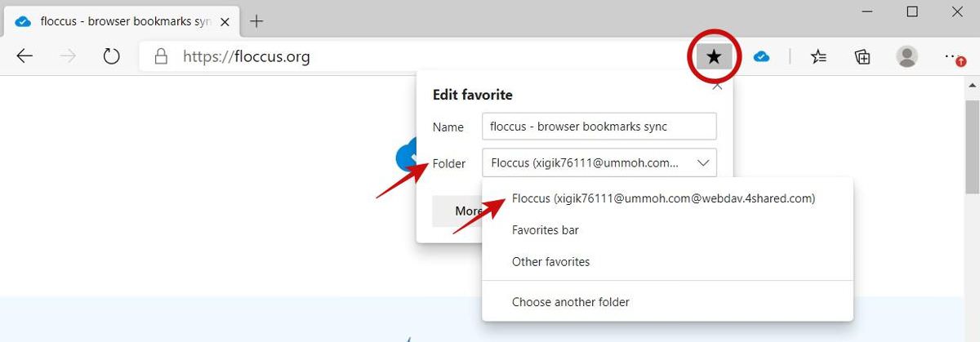Open a new tab with plus button
This screenshot has height=342, width=980.
pyautogui.click(x=256, y=21)
